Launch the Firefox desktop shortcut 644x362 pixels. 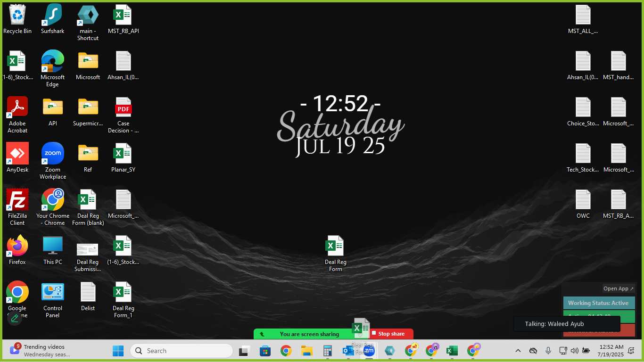click(x=17, y=250)
